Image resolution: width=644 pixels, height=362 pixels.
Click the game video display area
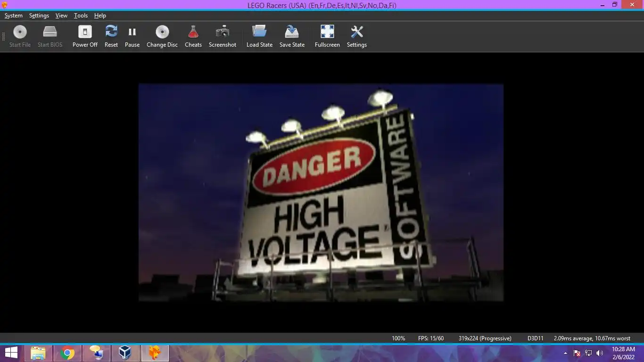click(321, 192)
